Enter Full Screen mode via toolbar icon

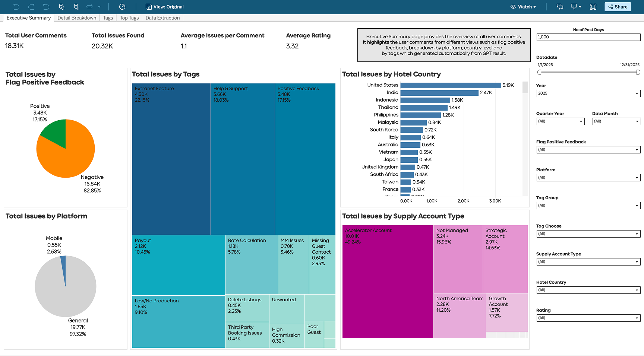(x=593, y=7)
